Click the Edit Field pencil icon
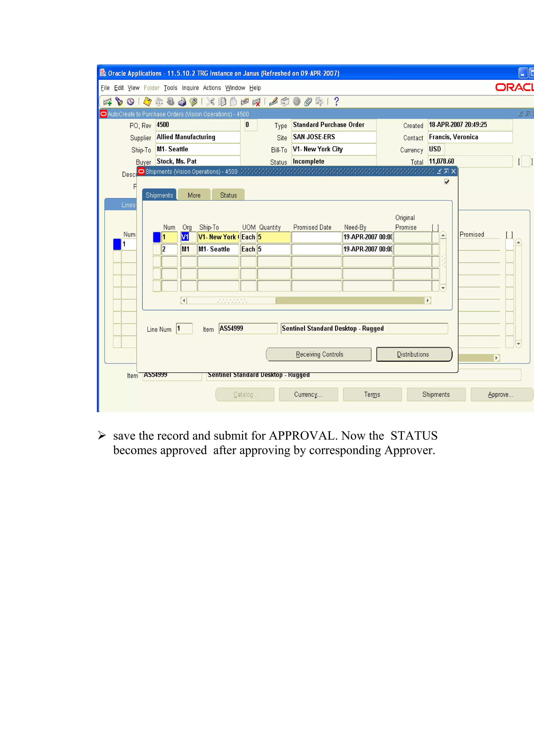 coord(274,102)
